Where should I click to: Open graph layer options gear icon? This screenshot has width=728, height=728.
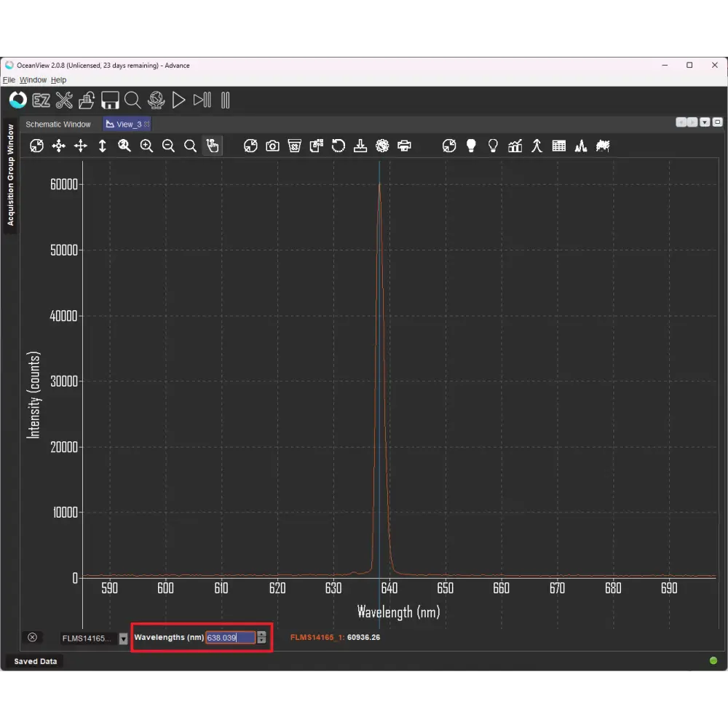click(382, 146)
